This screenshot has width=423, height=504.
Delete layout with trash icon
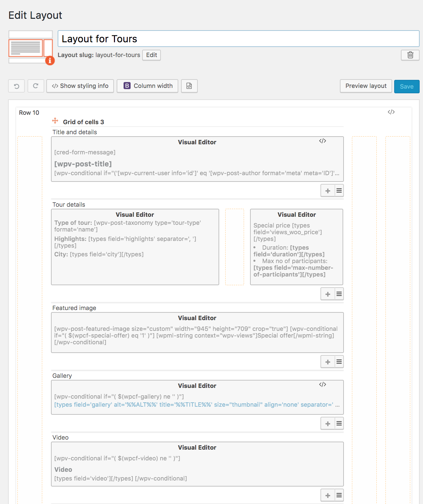pos(410,55)
